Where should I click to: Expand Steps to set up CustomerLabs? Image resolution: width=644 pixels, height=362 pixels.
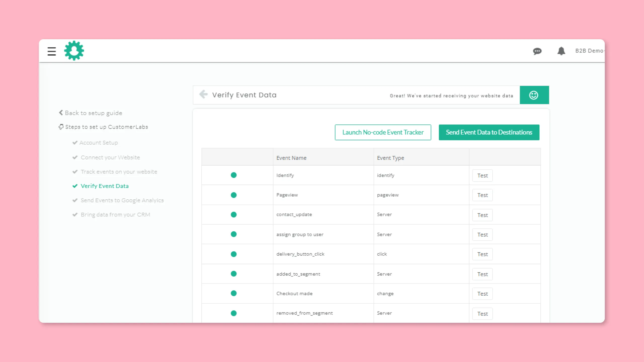click(103, 127)
